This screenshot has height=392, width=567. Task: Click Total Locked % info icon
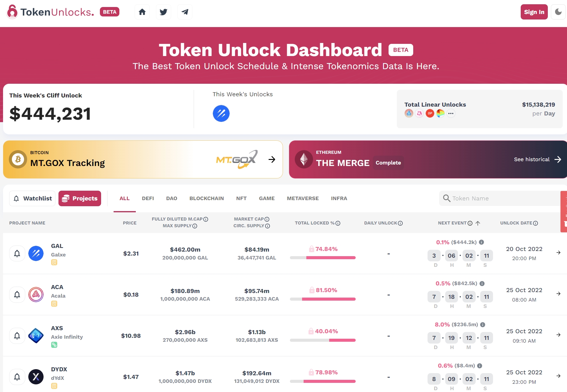338,223
